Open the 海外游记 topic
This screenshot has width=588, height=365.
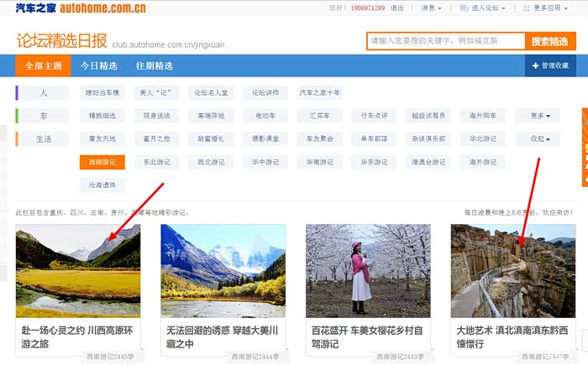[x=483, y=162]
